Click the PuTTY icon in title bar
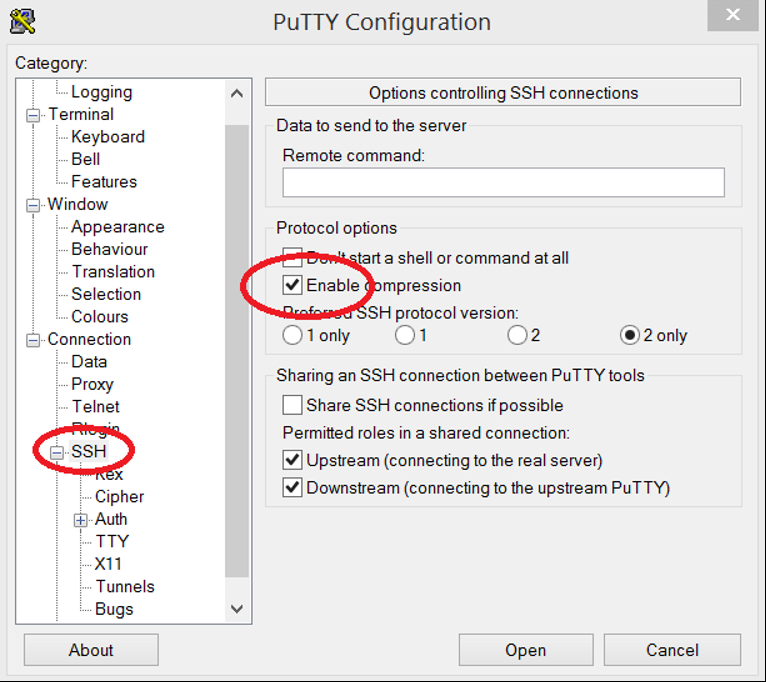Image resolution: width=766 pixels, height=682 pixels. coord(22,21)
